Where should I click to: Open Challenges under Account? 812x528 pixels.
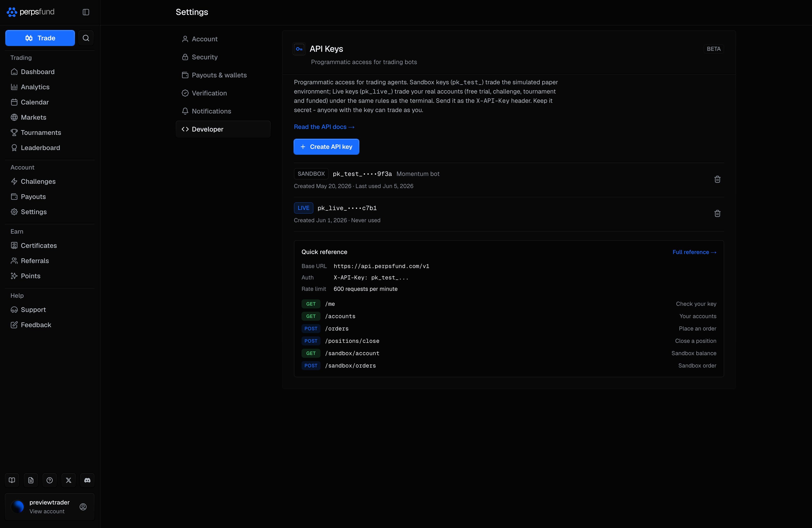tap(50, 181)
